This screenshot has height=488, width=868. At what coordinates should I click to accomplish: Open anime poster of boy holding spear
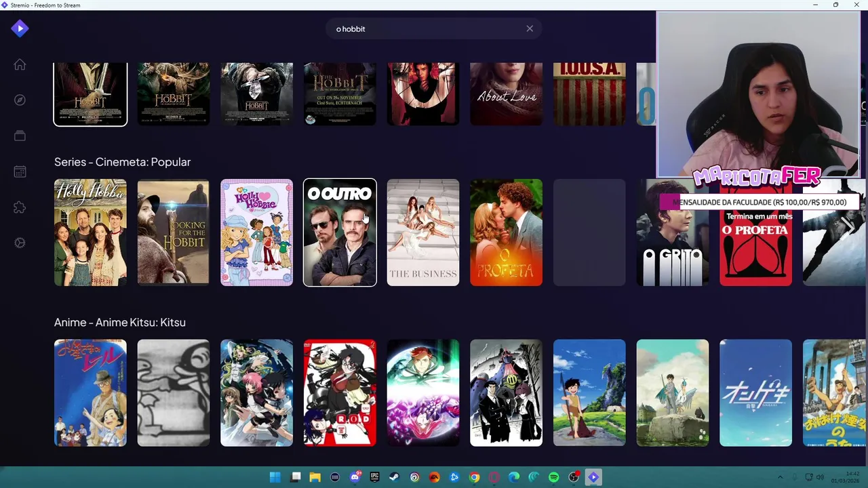point(589,393)
